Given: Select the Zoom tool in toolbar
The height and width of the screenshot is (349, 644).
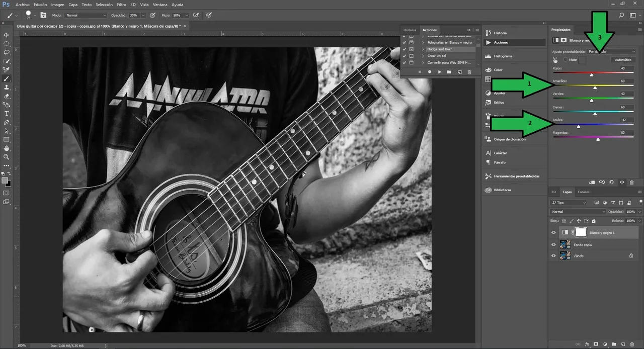Looking at the screenshot, I should coord(7,157).
